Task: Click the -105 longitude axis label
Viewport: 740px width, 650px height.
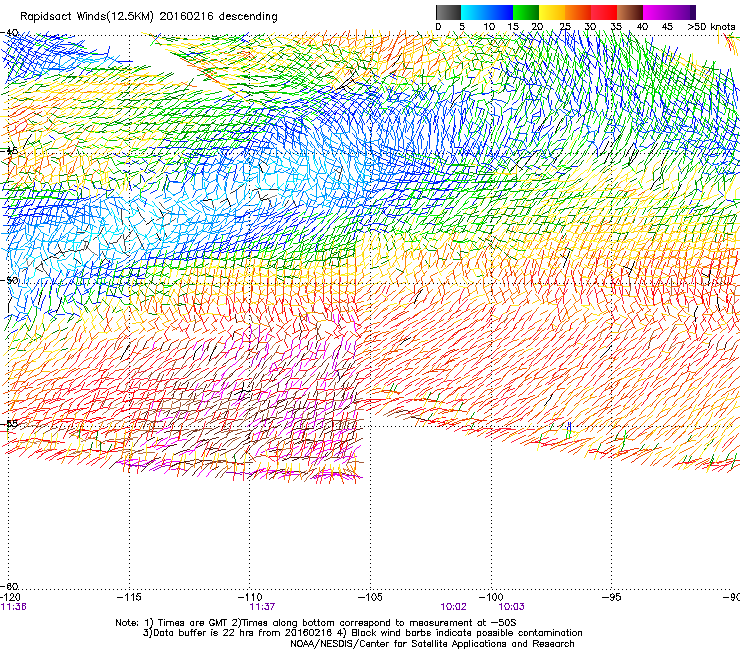Action: (370, 598)
